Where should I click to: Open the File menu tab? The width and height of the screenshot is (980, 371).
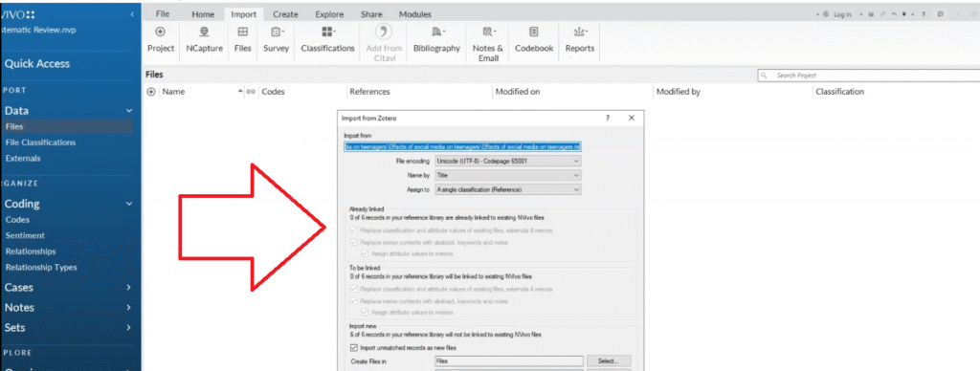(x=163, y=13)
